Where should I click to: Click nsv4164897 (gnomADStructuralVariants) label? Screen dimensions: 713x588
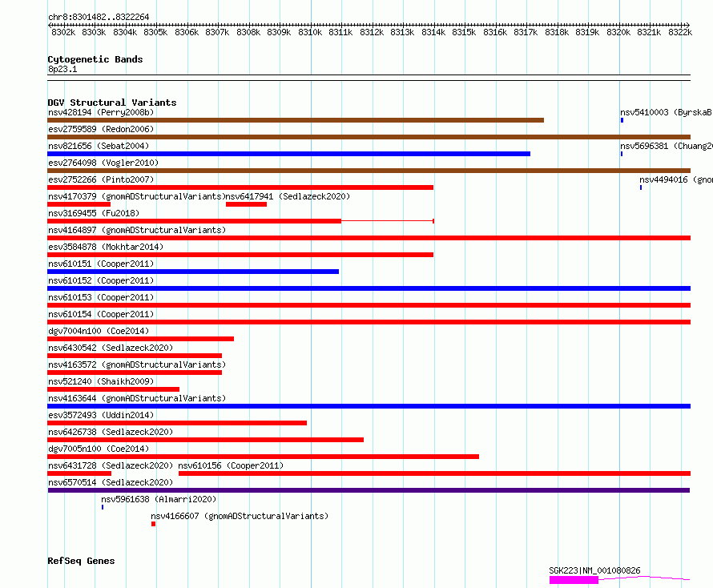tap(137, 230)
